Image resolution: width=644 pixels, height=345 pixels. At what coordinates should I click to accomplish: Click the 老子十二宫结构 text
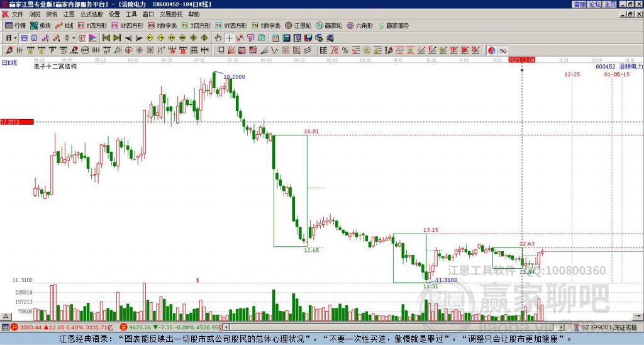55,66
